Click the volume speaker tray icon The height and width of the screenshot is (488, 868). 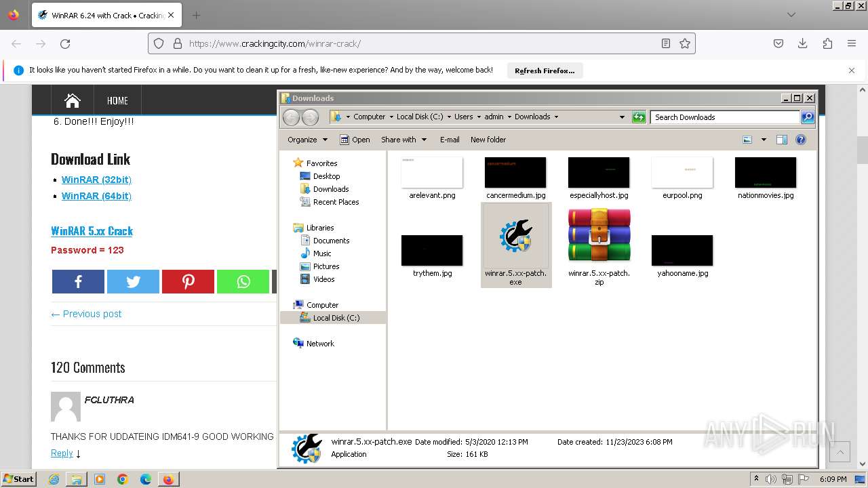772,479
